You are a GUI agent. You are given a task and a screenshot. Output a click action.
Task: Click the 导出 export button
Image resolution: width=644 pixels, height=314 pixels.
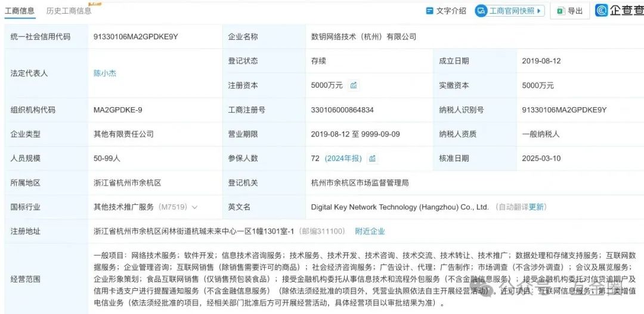click(570, 11)
